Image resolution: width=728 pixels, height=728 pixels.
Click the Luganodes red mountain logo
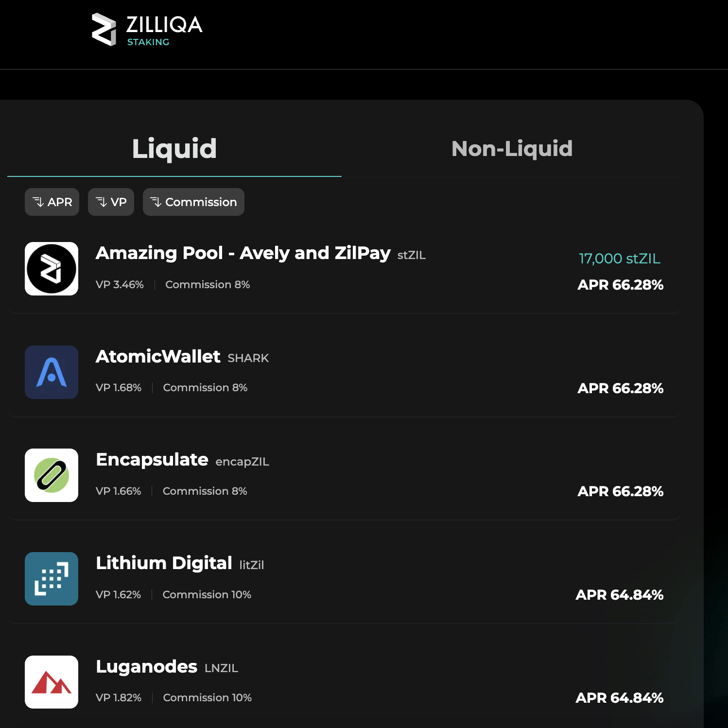[x=52, y=682]
